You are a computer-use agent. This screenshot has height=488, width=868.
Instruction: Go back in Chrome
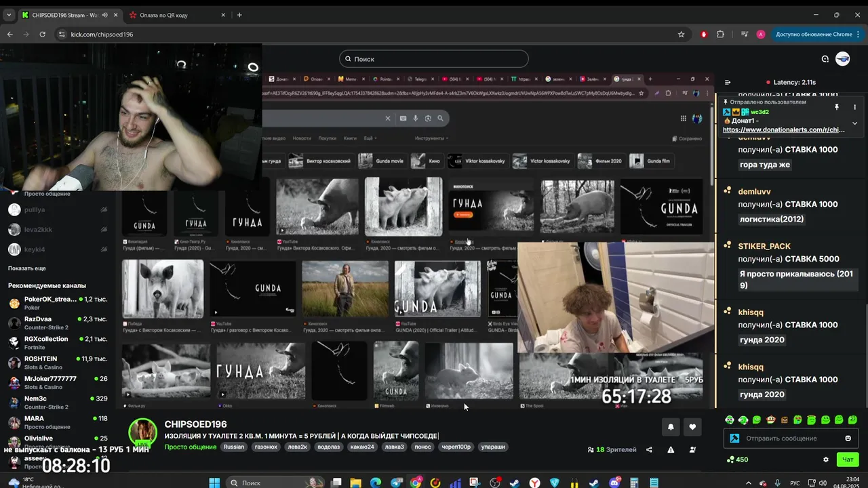pyautogui.click(x=9, y=34)
